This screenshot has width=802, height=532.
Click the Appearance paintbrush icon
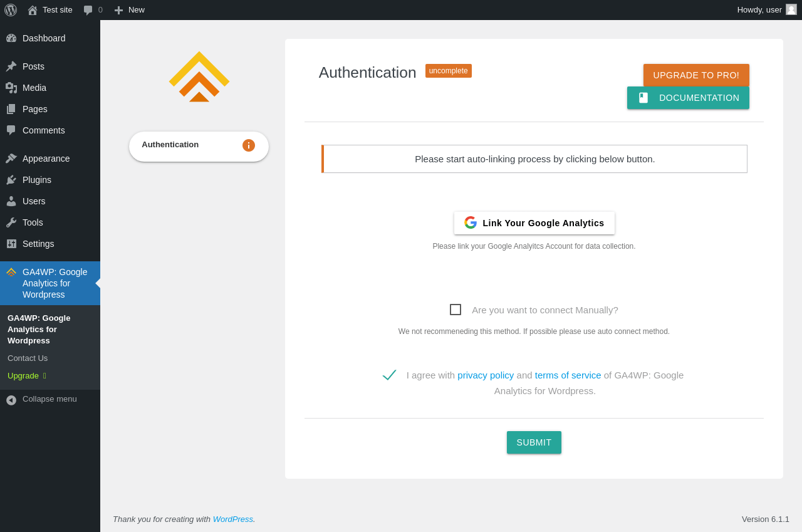(11, 159)
